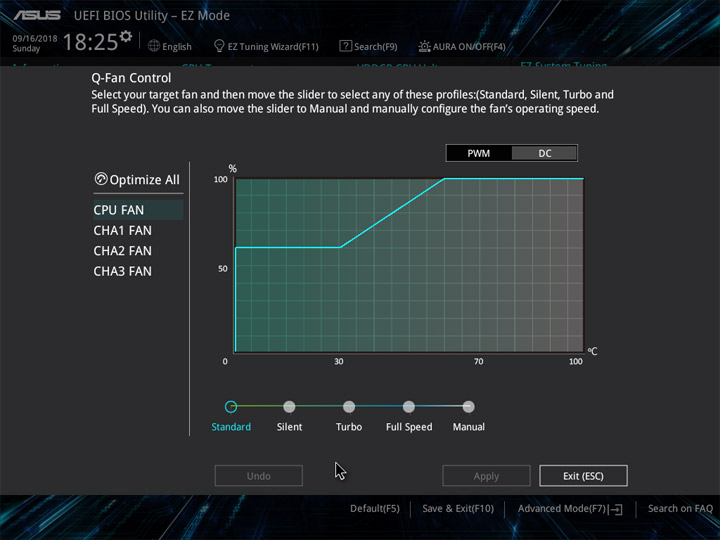This screenshot has height=540, width=720.
Task: Set slider to Turbo profile
Action: point(349,406)
